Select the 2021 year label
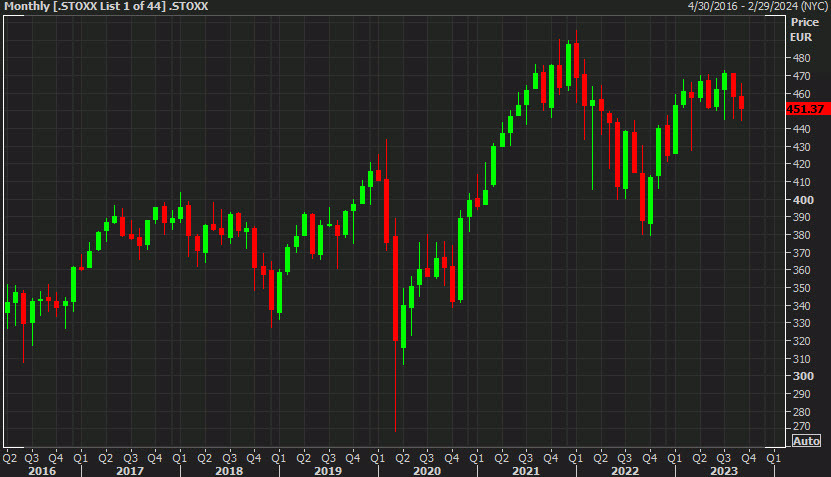 (526, 471)
